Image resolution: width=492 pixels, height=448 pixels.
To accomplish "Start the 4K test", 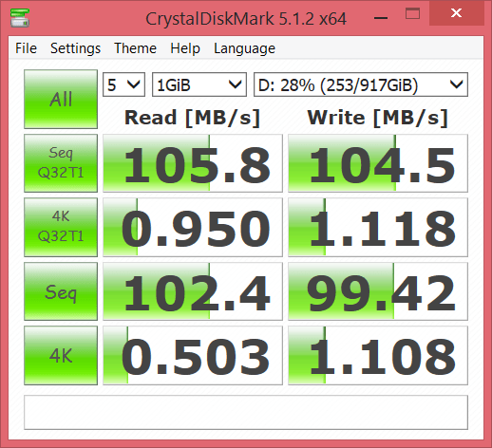I will (61, 355).
